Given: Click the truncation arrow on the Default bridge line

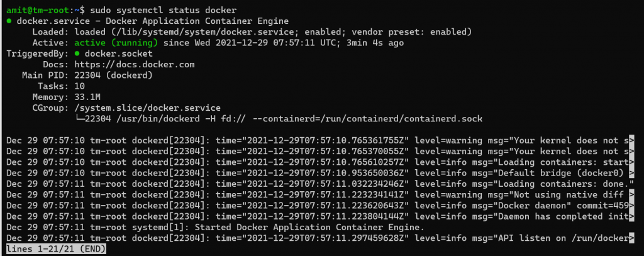Looking at the screenshot, I should (x=631, y=173).
